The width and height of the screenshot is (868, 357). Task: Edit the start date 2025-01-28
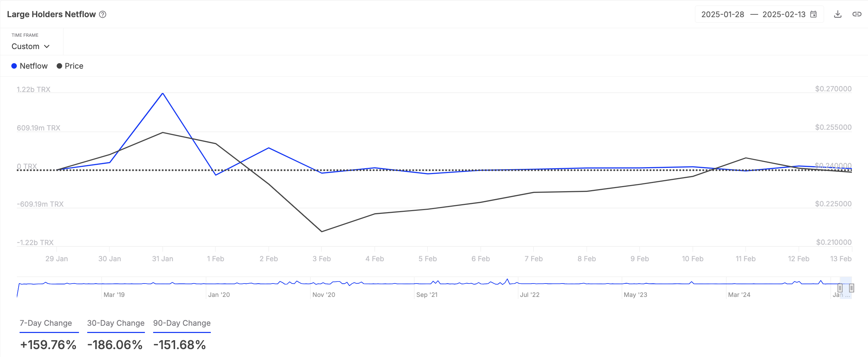coord(723,14)
